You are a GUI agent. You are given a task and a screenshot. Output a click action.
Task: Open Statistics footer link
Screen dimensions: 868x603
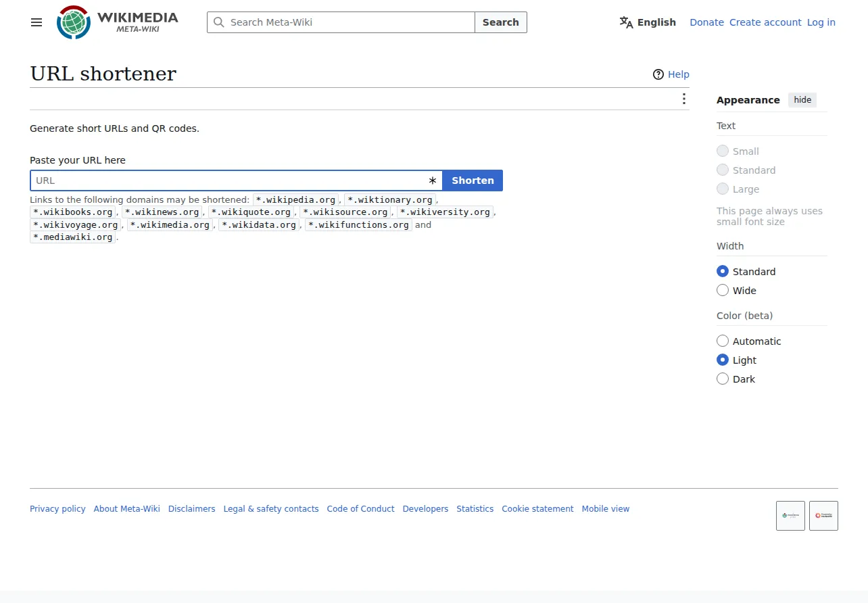(475, 509)
